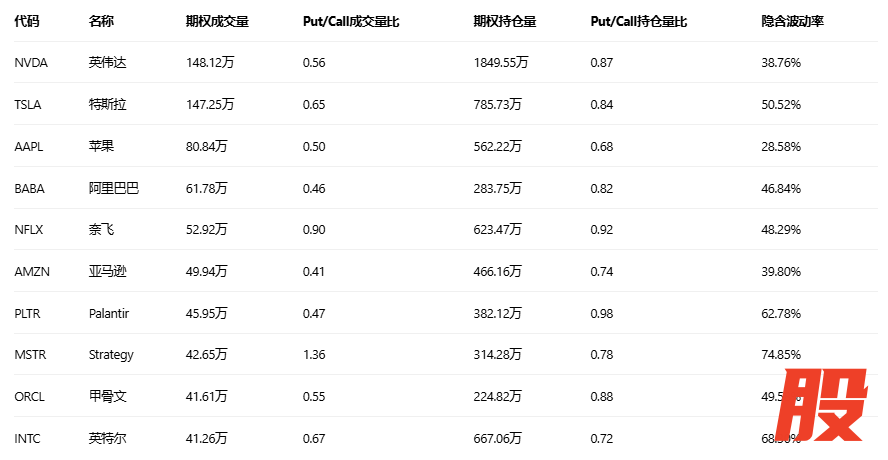
Task: Click the Put/Call持仓量比 column header
Action: 639,21
